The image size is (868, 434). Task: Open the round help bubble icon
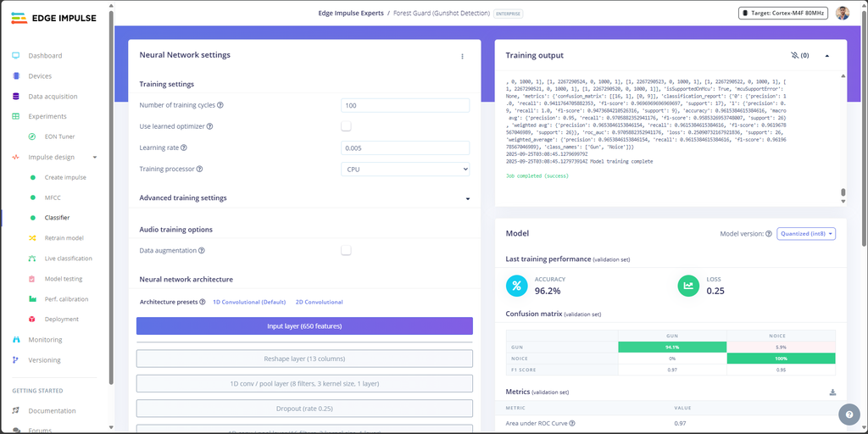(x=849, y=414)
